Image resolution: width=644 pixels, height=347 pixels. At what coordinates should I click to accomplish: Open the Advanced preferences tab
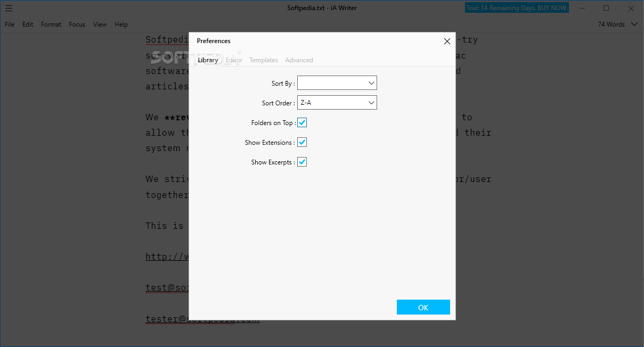(299, 60)
